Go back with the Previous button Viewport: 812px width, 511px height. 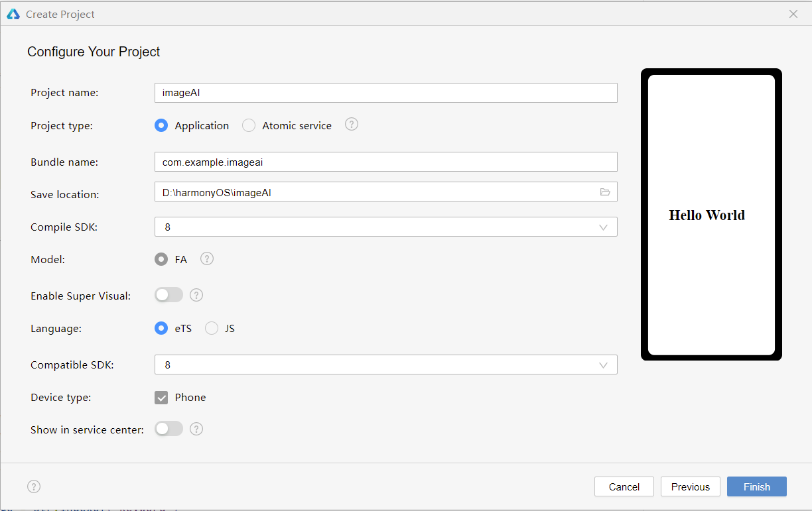coord(690,486)
